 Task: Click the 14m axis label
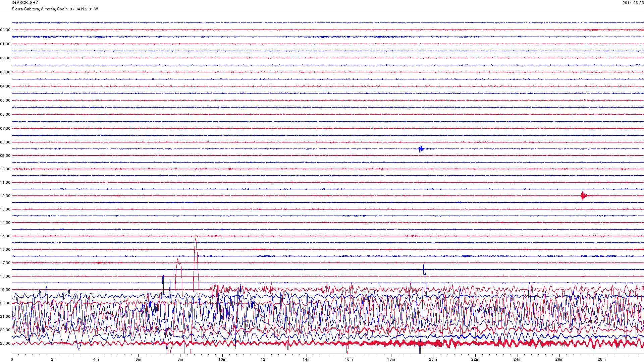pos(307,360)
